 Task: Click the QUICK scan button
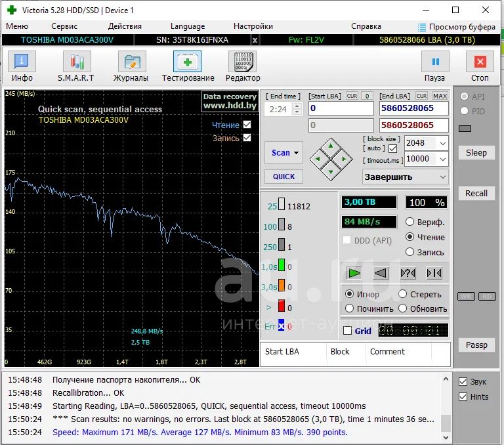[x=283, y=177]
